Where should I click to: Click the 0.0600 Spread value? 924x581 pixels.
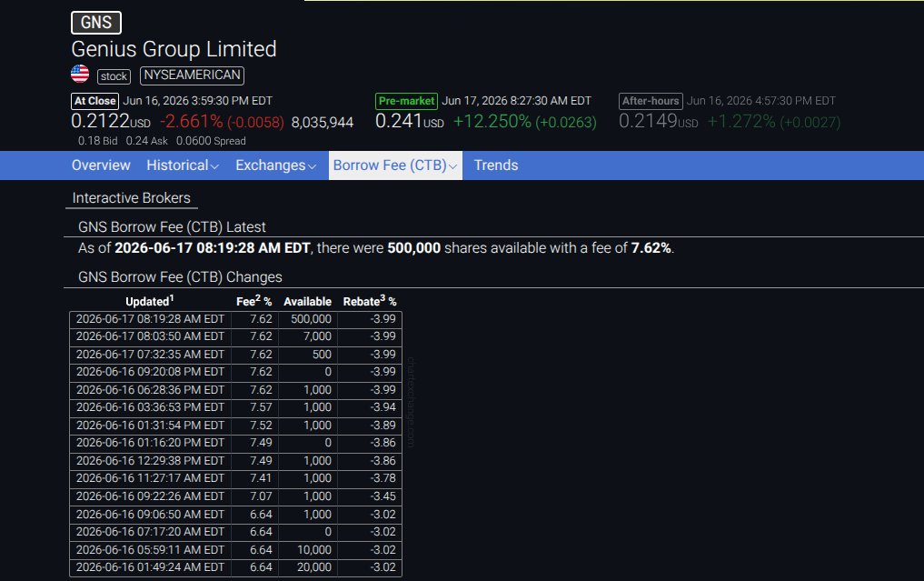tap(211, 141)
